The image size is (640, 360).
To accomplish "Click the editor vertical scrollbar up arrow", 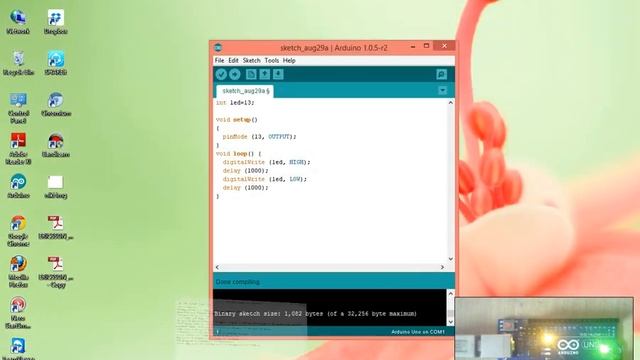I will pyautogui.click(x=451, y=103).
